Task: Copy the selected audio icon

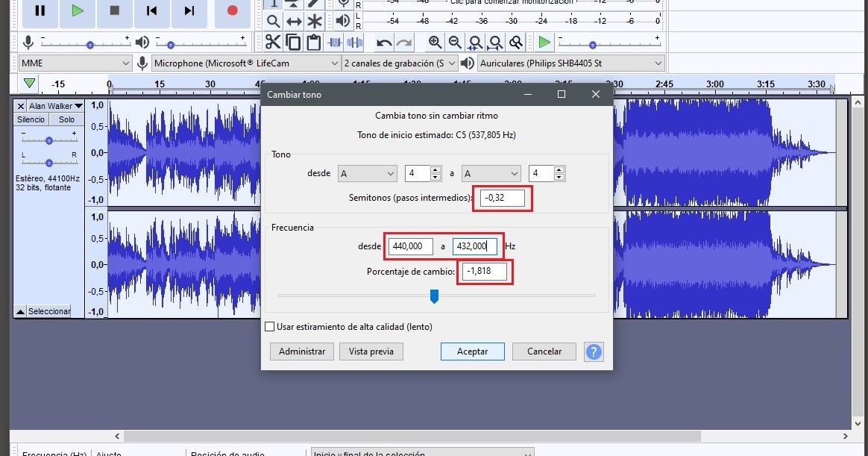Action: 292,43
